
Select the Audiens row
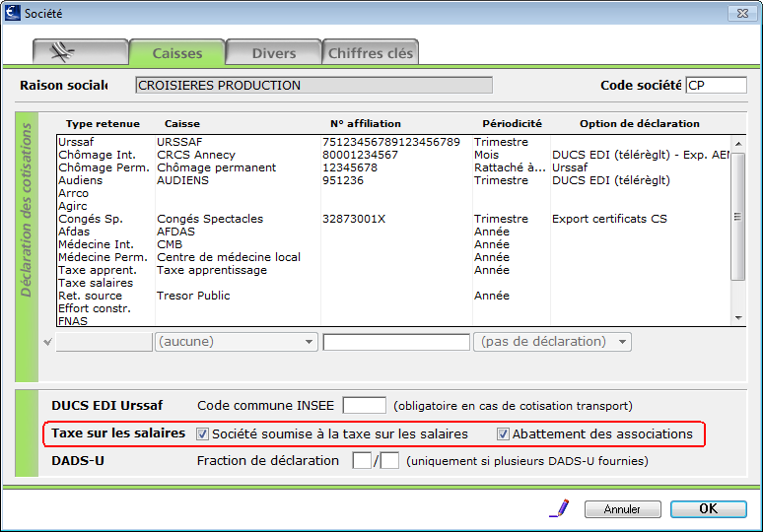click(x=393, y=180)
